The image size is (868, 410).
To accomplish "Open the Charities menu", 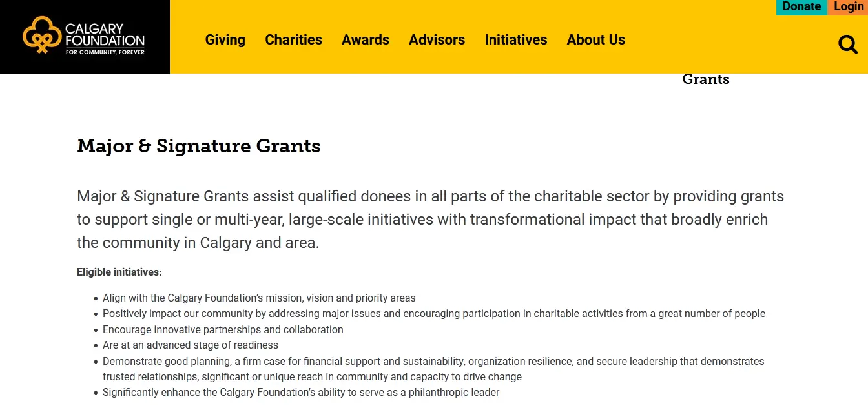I will tap(293, 40).
